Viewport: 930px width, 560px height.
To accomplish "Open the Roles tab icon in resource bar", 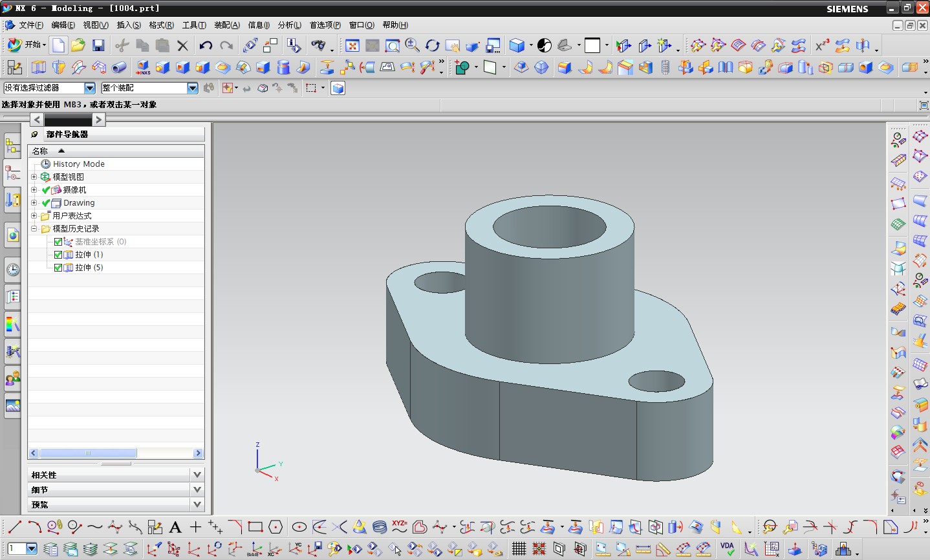I will [x=12, y=378].
